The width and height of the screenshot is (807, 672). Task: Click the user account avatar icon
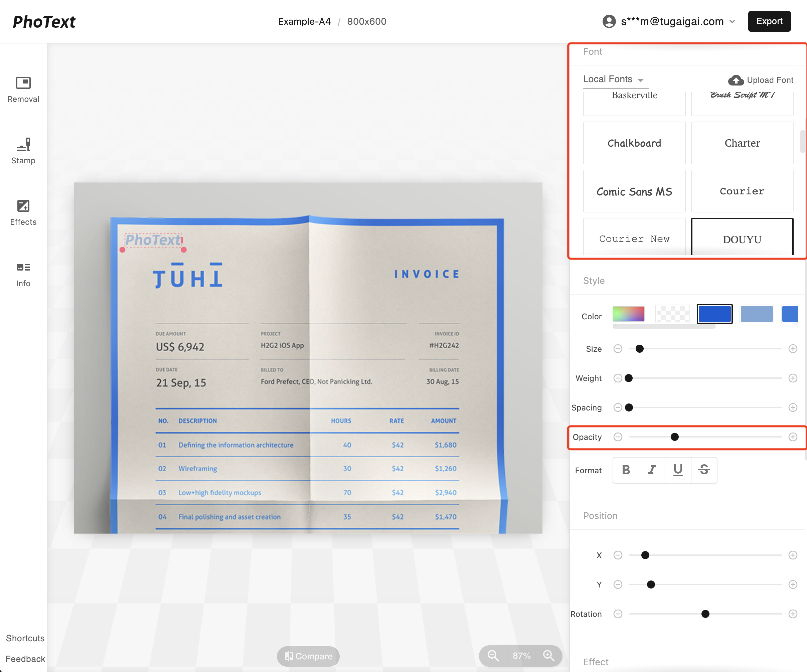pyautogui.click(x=609, y=21)
